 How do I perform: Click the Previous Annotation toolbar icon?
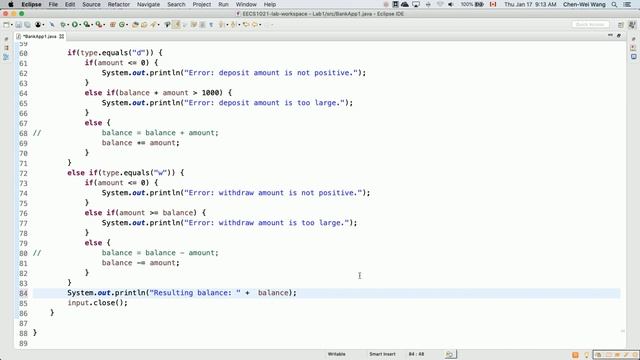pyautogui.click(x=233, y=25)
